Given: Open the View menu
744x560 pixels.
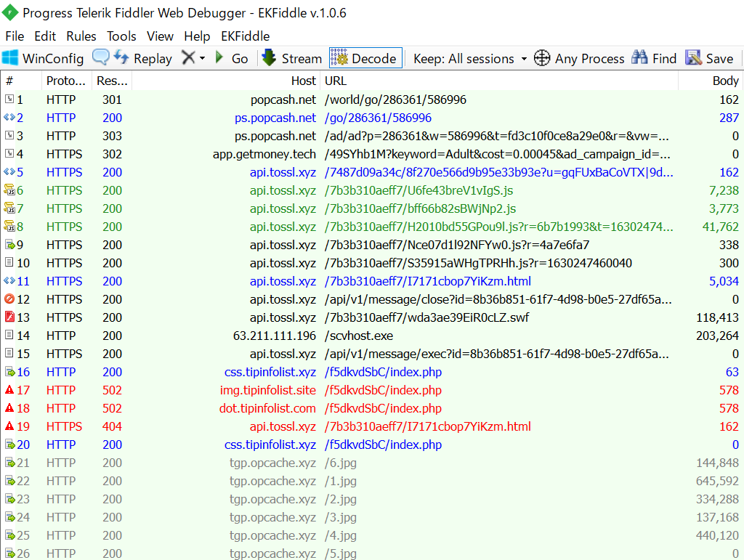Looking at the screenshot, I should tap(160, 36).
